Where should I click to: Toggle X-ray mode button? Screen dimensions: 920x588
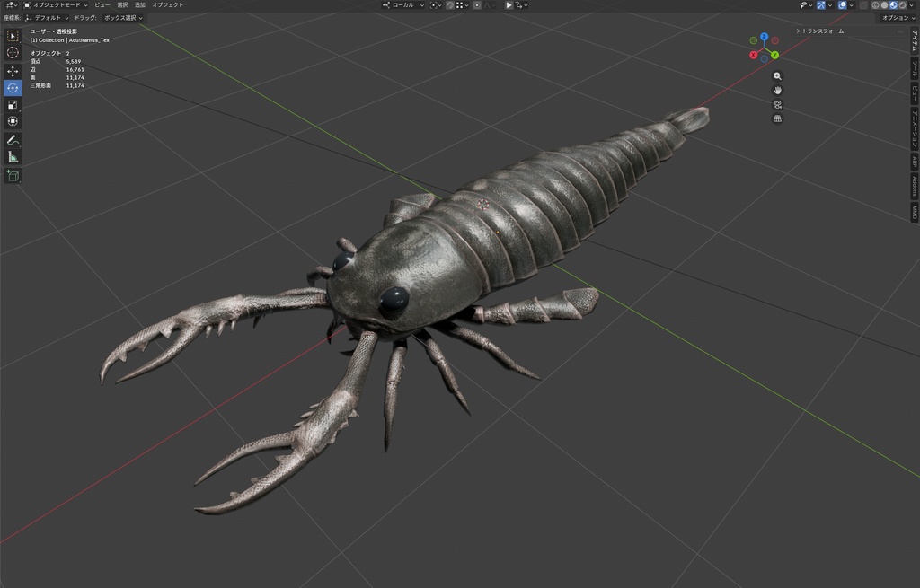[863, 5]
